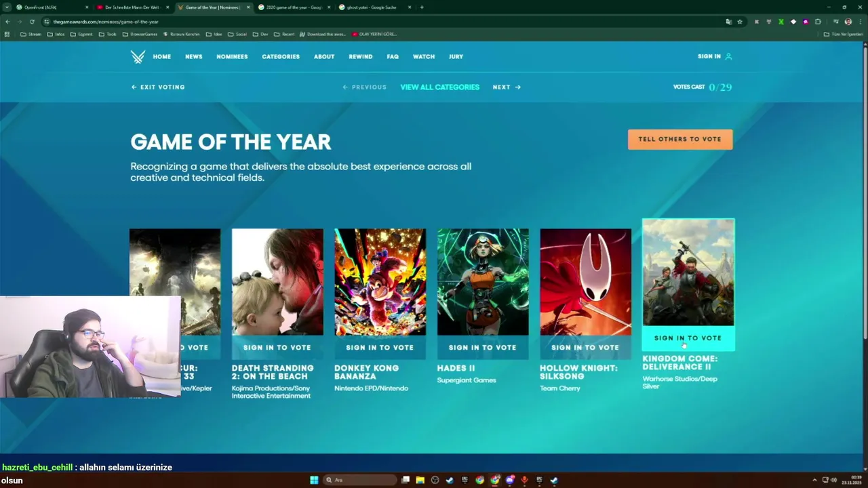The height and width of the screenshot is (488, 868).
Task: Open Task View on the taskbar
Action: 406,480
